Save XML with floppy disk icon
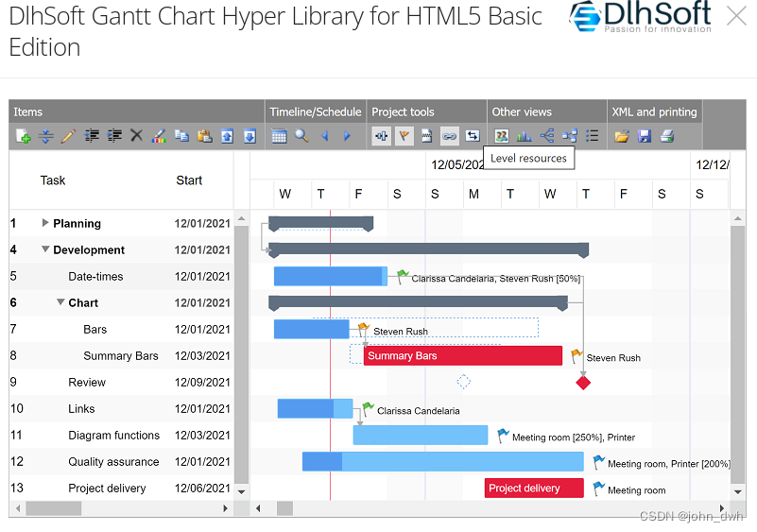 (645, 136)
